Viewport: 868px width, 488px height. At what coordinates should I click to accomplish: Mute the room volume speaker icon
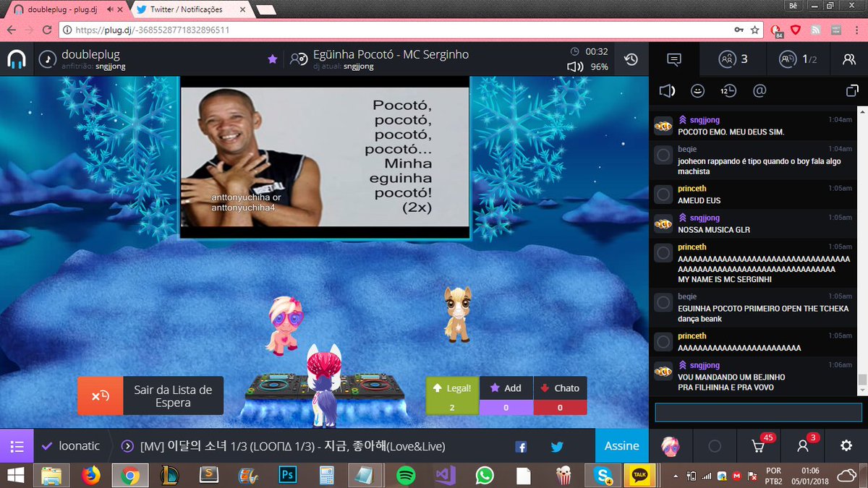[575, 67]
